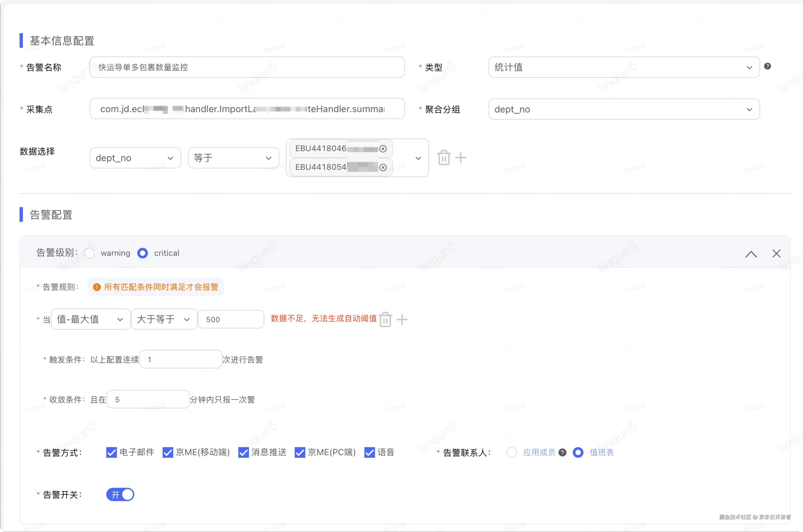803x532 pixels.
Task: Select the warning alarm level
Action: [x=90, y=253]
